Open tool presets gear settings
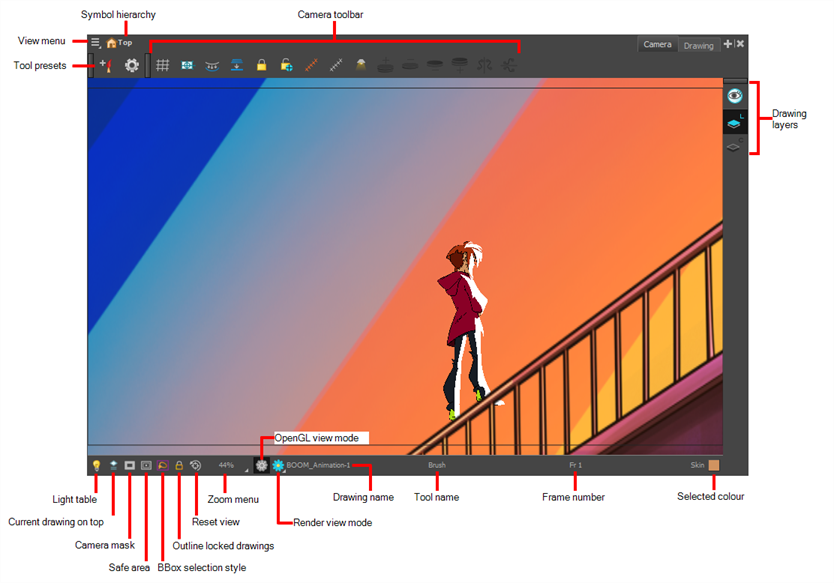 tap(132, 65)
